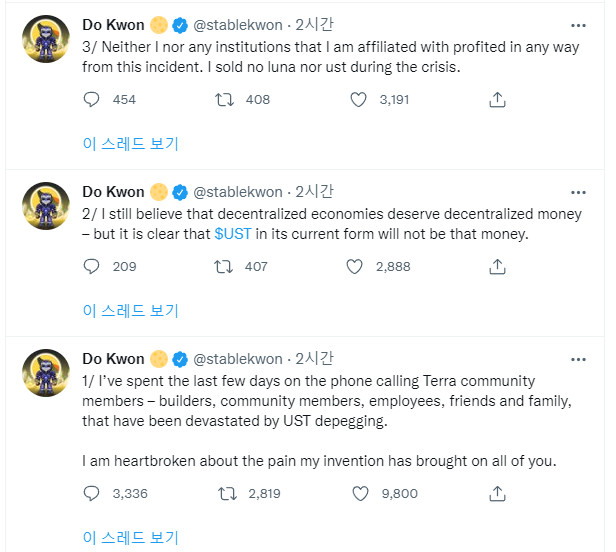Retweet the 1/ tweet with 2,819 retweets
Viewport: 616px width, 552px height.
pos(226,493)
